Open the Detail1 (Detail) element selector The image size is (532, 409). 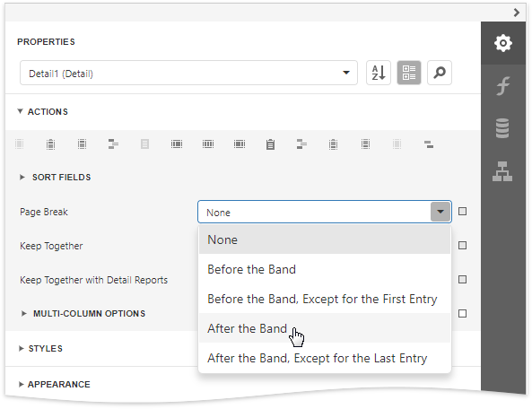pyautogui.click(x=188, y=73)
